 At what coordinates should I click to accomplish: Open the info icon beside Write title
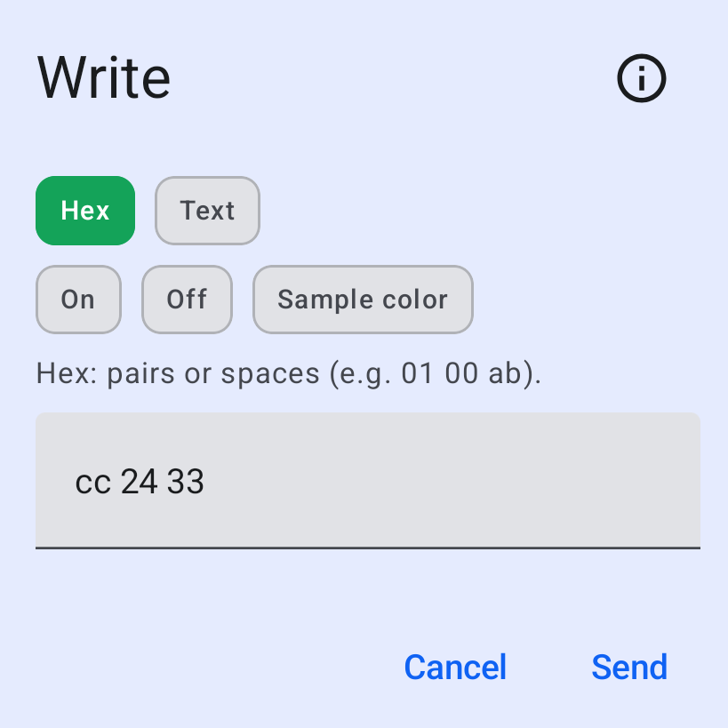[x=641, y=78]
